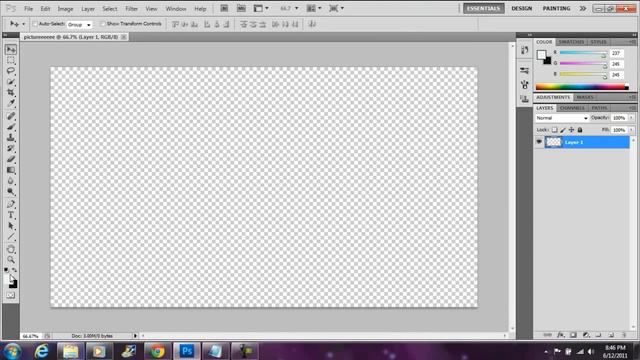Open the File menu
The image size is (640, 360).
28,9
